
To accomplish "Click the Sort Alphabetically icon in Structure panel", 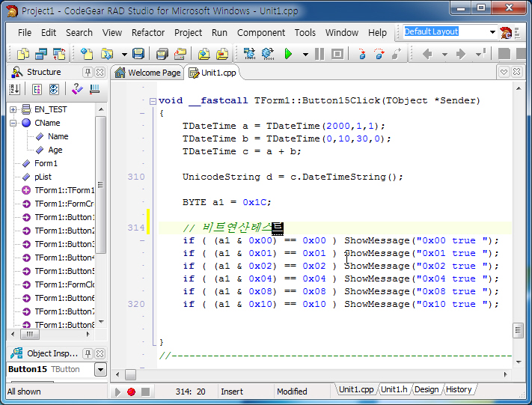I will [14, 90].
